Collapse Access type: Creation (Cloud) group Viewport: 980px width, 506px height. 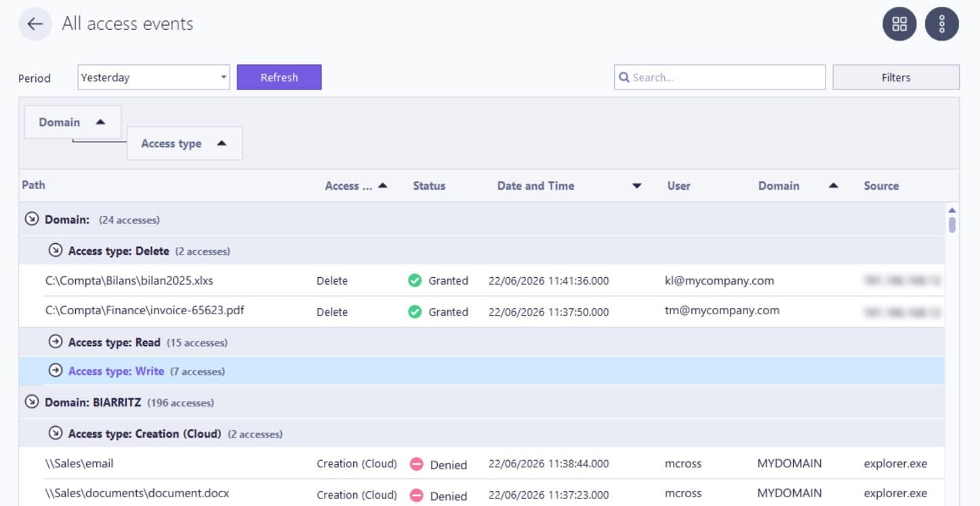(56, 433)
